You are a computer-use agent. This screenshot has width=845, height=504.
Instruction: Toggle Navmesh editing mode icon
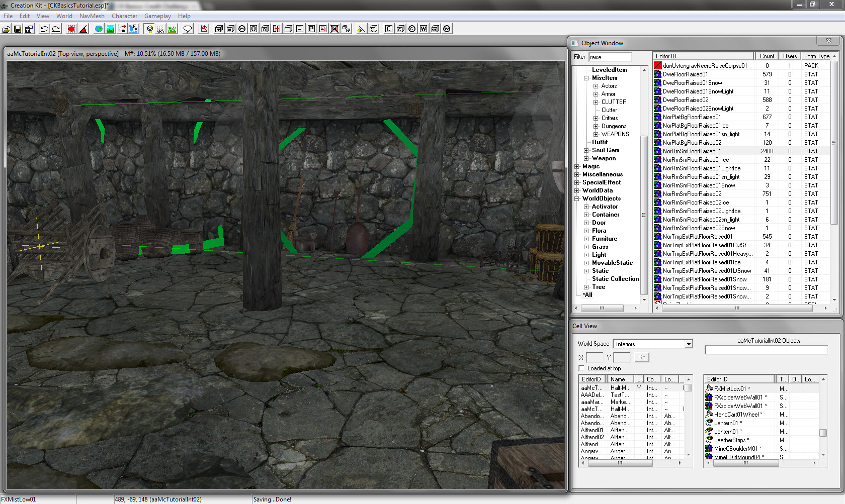point(204,29)
